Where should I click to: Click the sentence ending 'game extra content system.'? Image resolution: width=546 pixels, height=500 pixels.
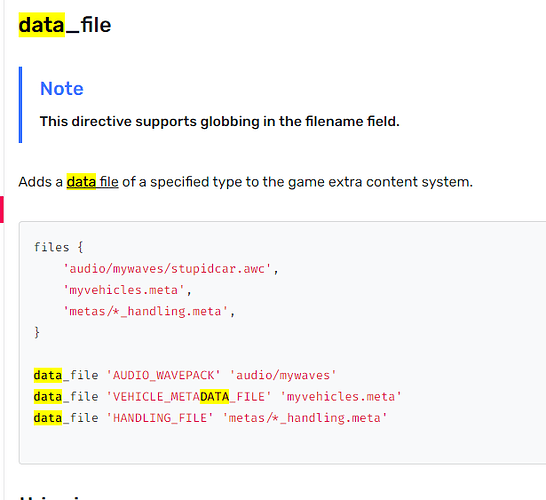click(x=245, y=182)
